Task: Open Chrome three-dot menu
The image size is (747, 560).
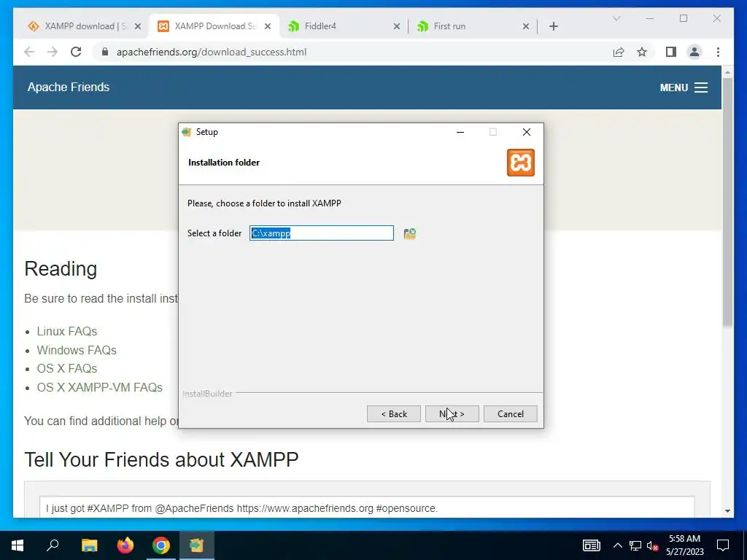Action: [x=718, y=52]
